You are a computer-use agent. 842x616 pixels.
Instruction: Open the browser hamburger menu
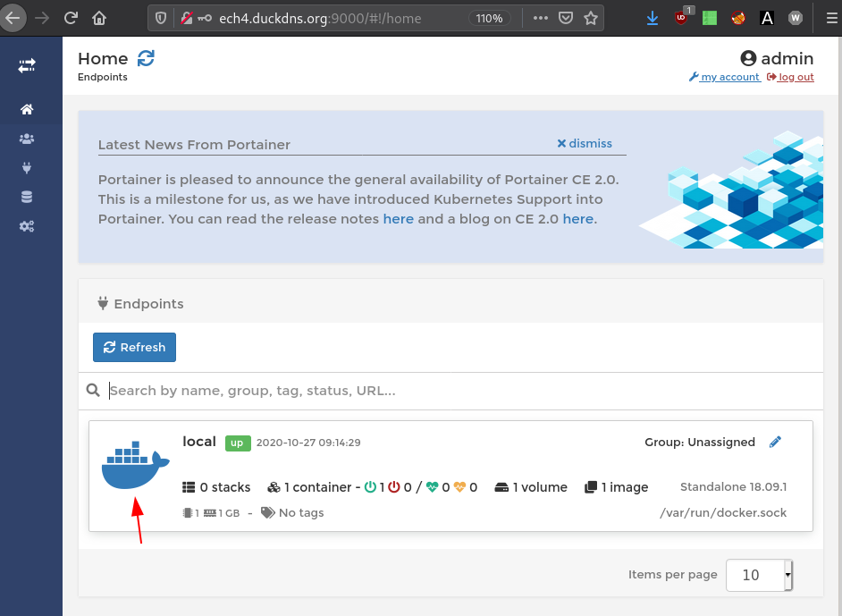pyautogui.click(x=832, y=18)
